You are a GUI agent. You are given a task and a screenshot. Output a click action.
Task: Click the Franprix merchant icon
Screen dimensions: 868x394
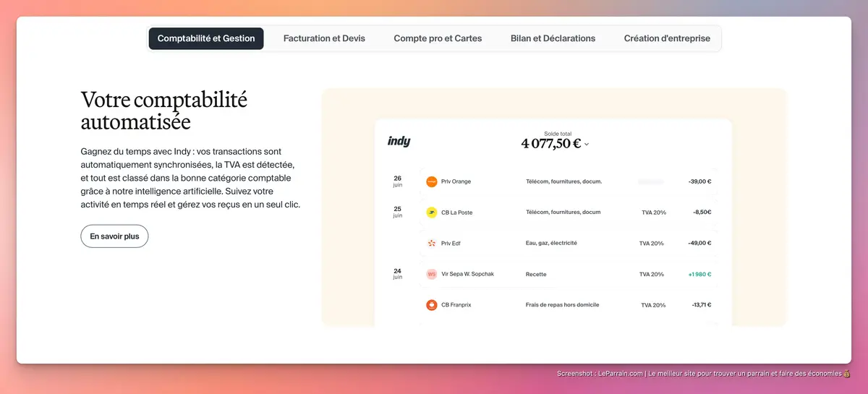pos(432,305)
